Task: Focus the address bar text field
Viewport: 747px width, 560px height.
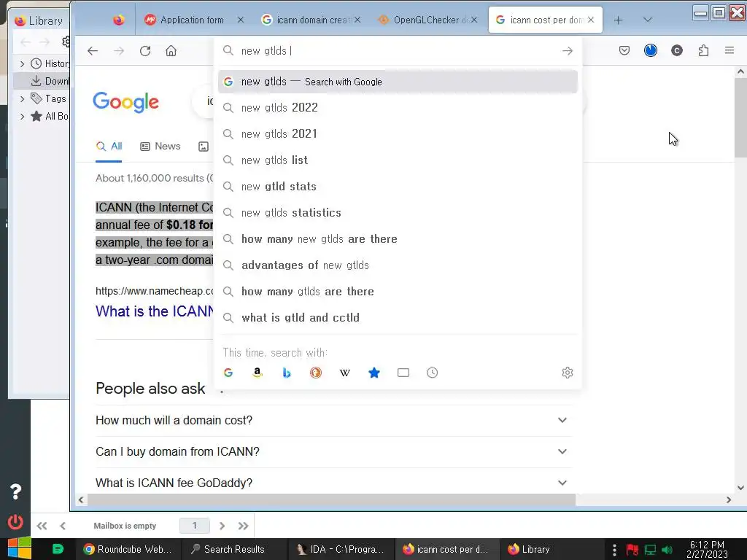Action: 398,51
